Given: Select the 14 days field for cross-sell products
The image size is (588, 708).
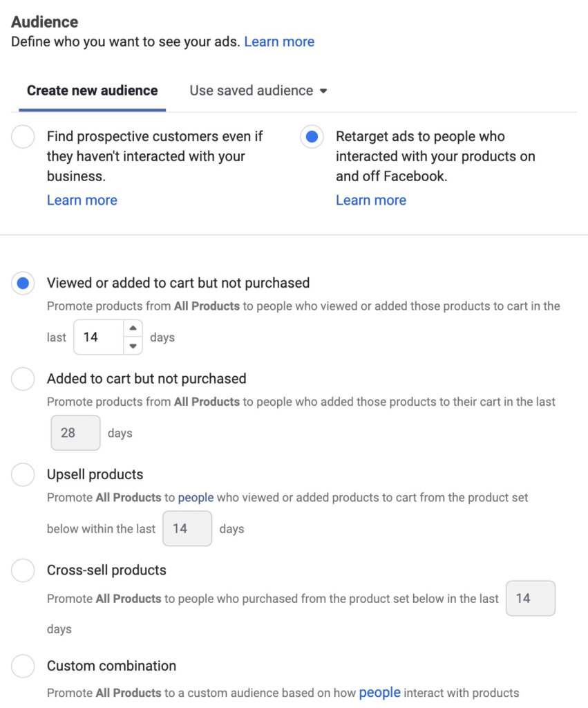Looking at the screenshot, I should pyautogui.click(x=531, y=599).
